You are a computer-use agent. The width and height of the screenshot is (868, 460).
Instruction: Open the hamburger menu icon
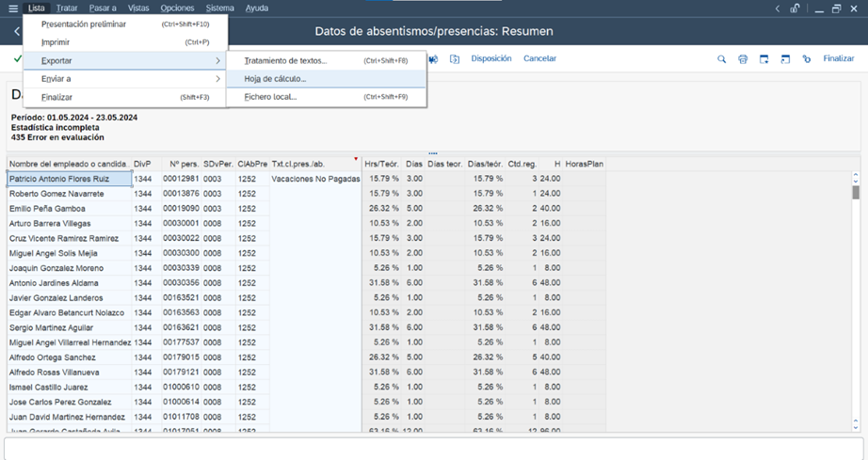[x=12, y=8]
